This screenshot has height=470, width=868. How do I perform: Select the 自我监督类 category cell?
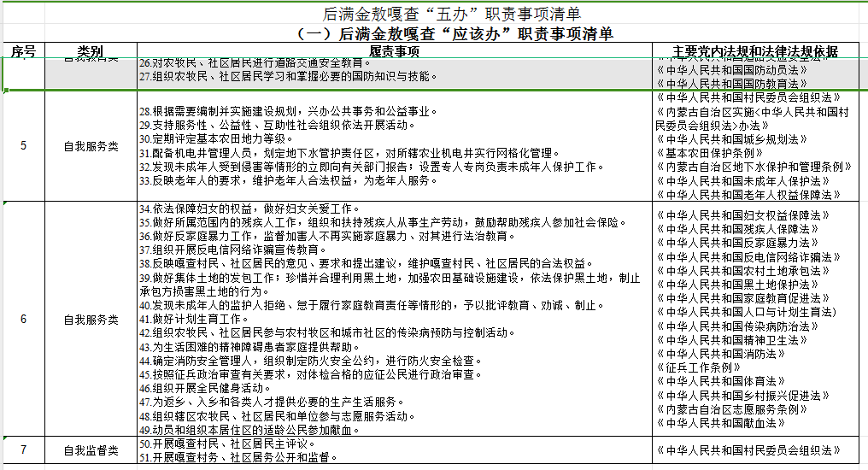pos(91,450)
